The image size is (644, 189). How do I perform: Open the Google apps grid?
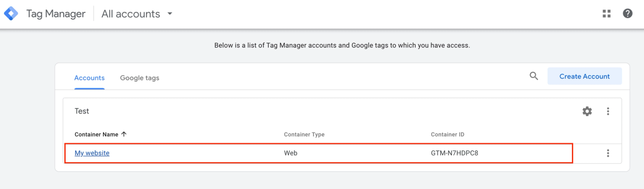click(x=607, y=14)
